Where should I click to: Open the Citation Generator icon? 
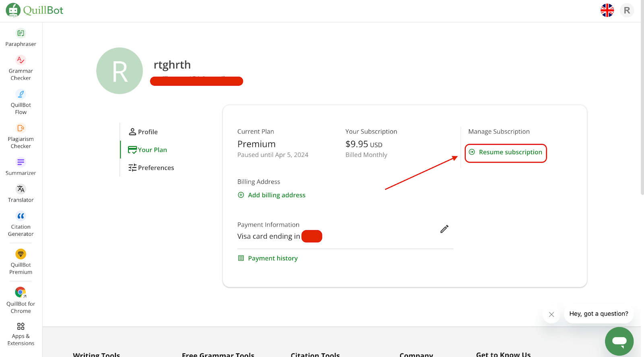pyautogui.click(x=21, y=216)
